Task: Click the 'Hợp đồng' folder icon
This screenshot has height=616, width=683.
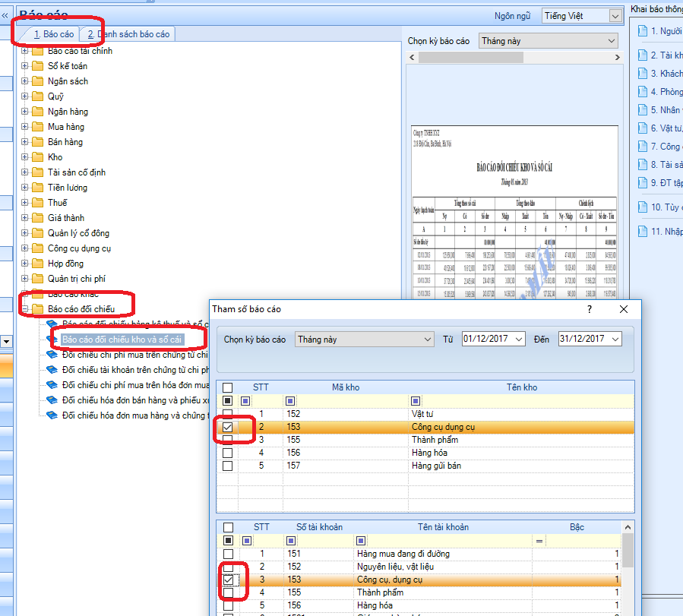Action: click(38, 264)
